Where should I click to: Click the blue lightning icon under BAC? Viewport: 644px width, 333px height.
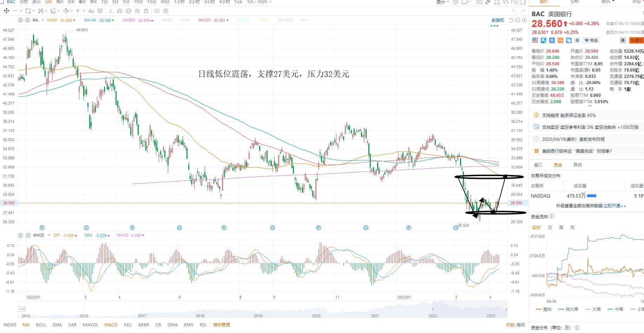pos(544,40)
